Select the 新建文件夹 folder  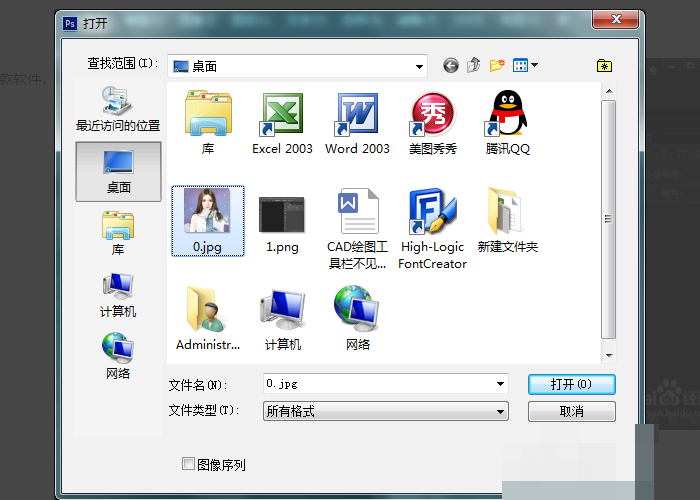tap(508, 221)
